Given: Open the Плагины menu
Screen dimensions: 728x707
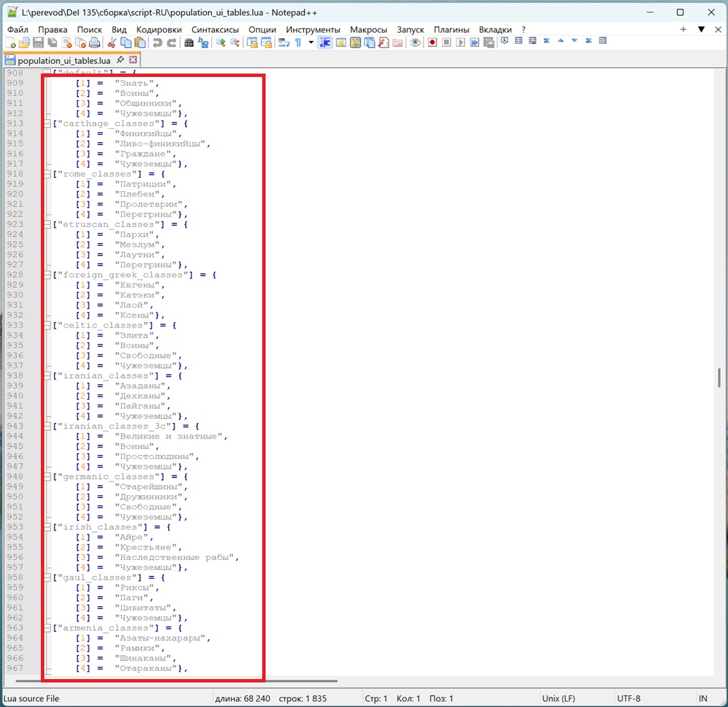Looking at the screenshot, I should tap(452, 29).
